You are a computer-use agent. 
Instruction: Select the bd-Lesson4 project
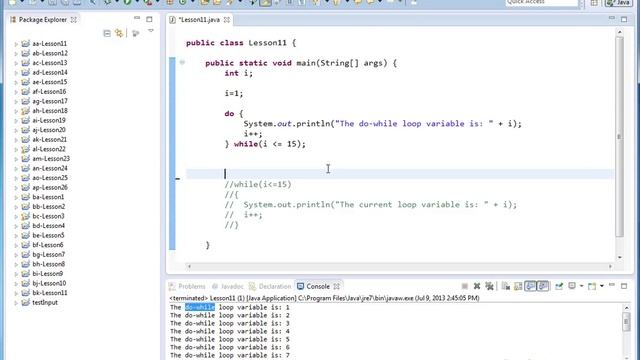pyautogui.click(x=48, y=226)
